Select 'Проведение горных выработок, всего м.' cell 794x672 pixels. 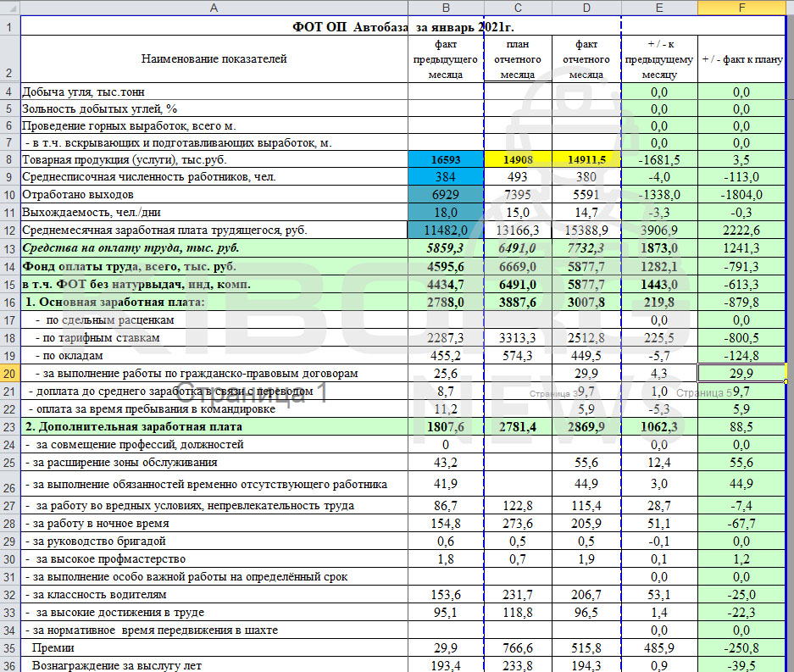(214, 125)
